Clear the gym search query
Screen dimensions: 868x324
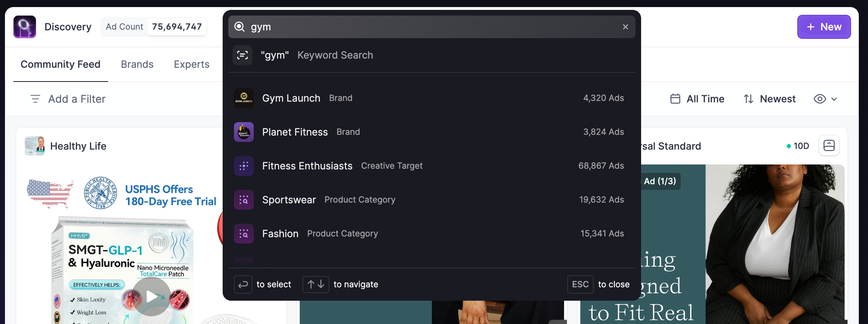pyautogui.click(x=626, y=27)
